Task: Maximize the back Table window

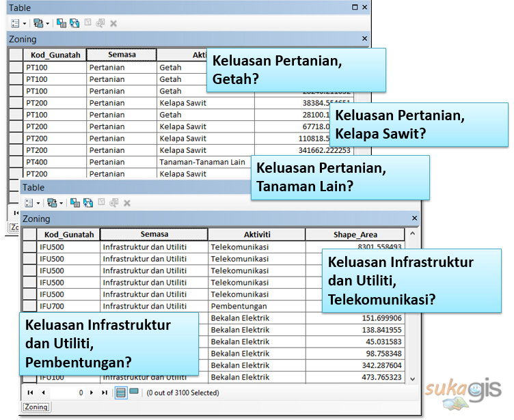Action: click(355, 8)
